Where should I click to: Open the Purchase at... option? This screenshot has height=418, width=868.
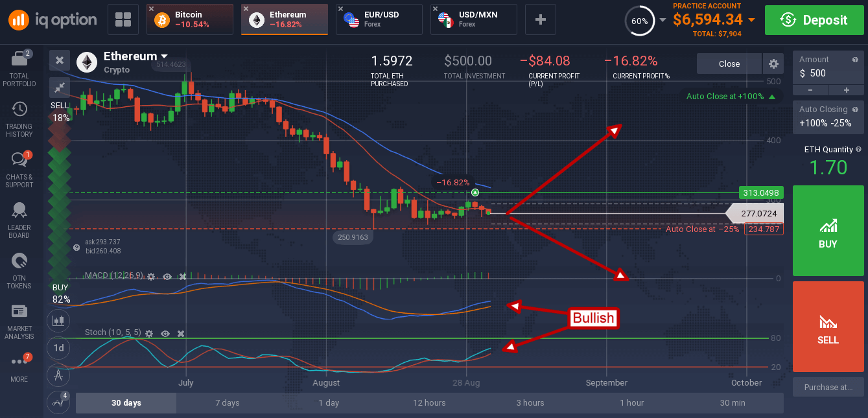pos(828,387)
